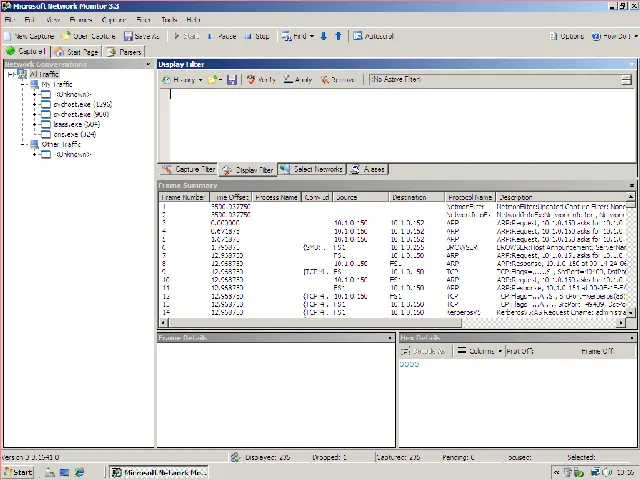The image size is (640, 480).
Task: Click the Save As floppy icon
Action: point(129,36)
